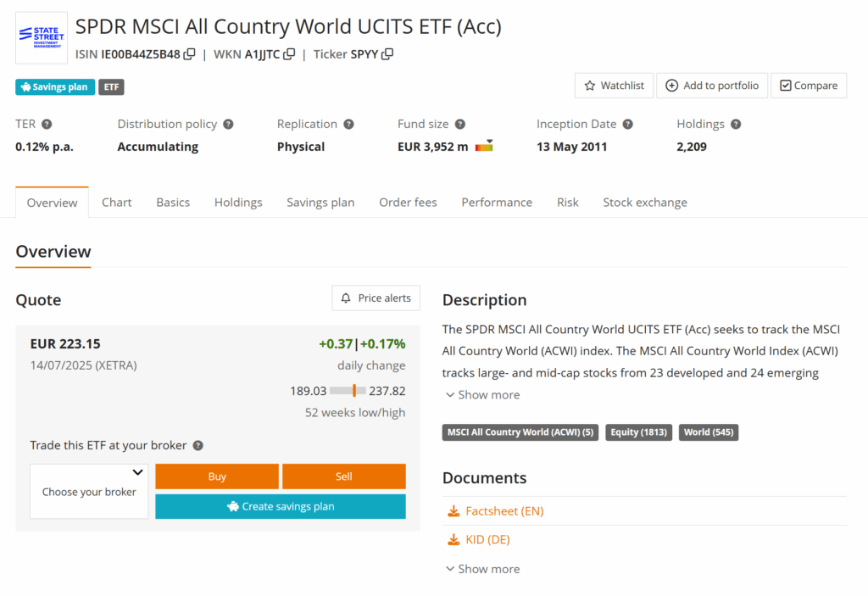The height and width of the screenshot is (596, 868).
Task: Open the Replication help info icon
Action: (x=348, y=124)
